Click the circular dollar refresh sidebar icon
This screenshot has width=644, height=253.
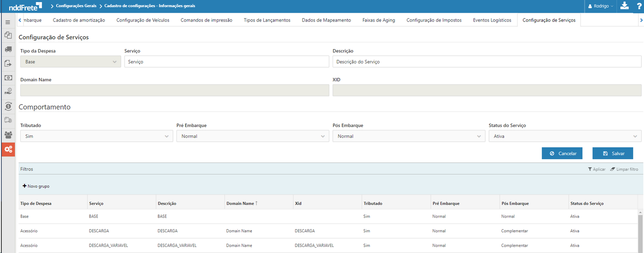[8, 106]
